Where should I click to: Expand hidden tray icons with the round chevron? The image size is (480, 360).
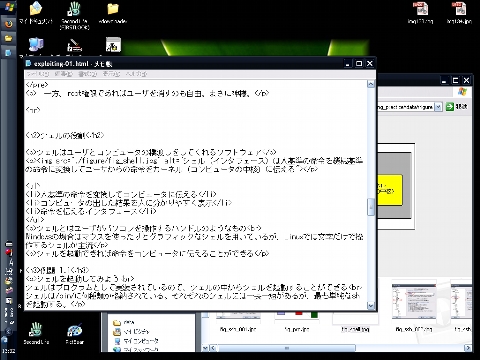click(8, 331)
